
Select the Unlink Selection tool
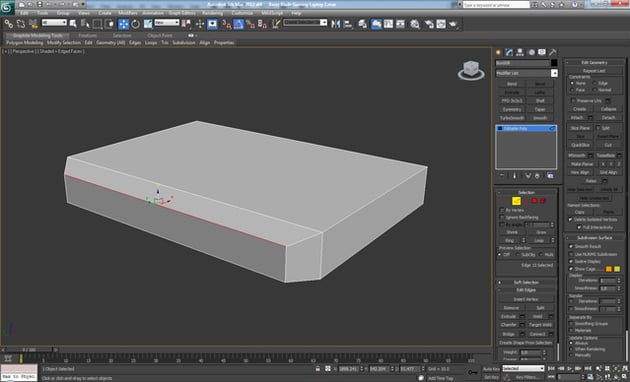click(x=20, y=24)
